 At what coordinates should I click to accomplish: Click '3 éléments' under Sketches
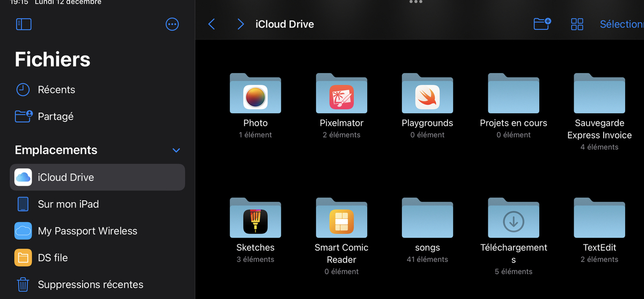tap(255, 259)
